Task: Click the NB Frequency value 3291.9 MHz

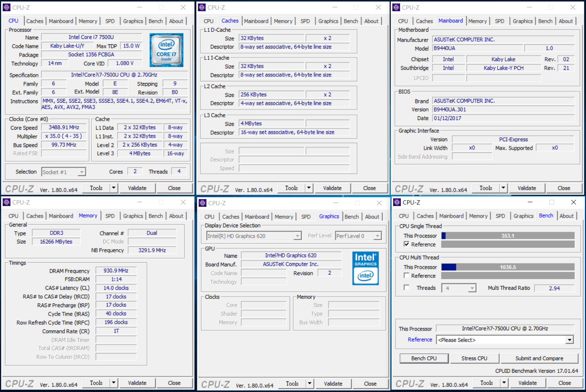Action: [152, 250]
